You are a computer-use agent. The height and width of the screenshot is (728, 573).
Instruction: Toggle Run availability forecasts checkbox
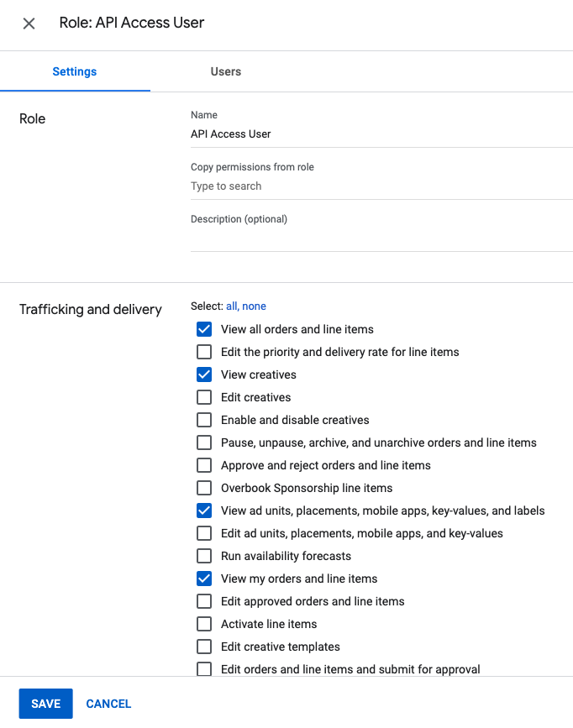tap(204, 556)
